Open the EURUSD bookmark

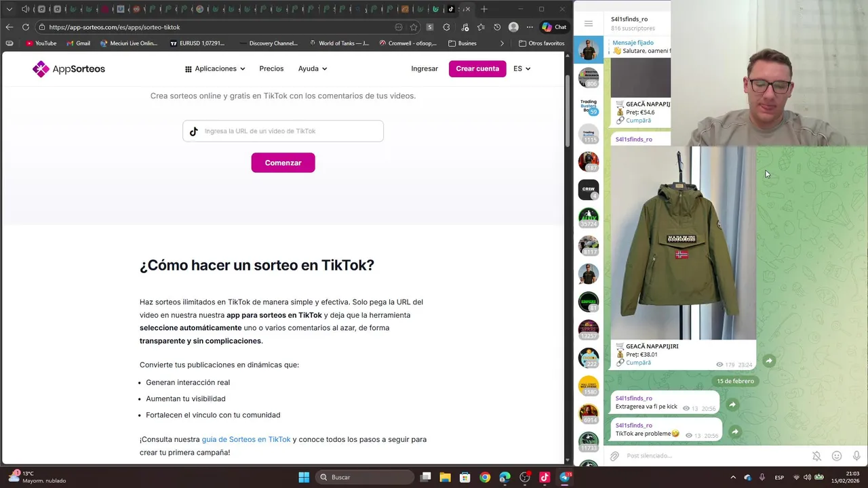coord(197,43)
